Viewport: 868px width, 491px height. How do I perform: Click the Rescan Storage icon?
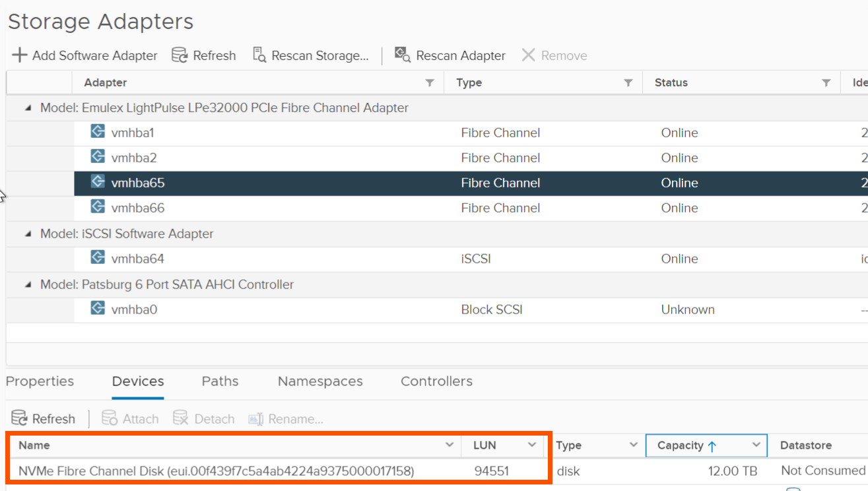point(259,55)
